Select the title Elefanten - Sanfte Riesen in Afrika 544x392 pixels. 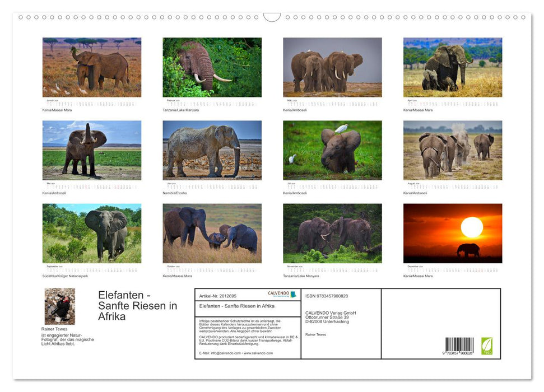(136, 306)
